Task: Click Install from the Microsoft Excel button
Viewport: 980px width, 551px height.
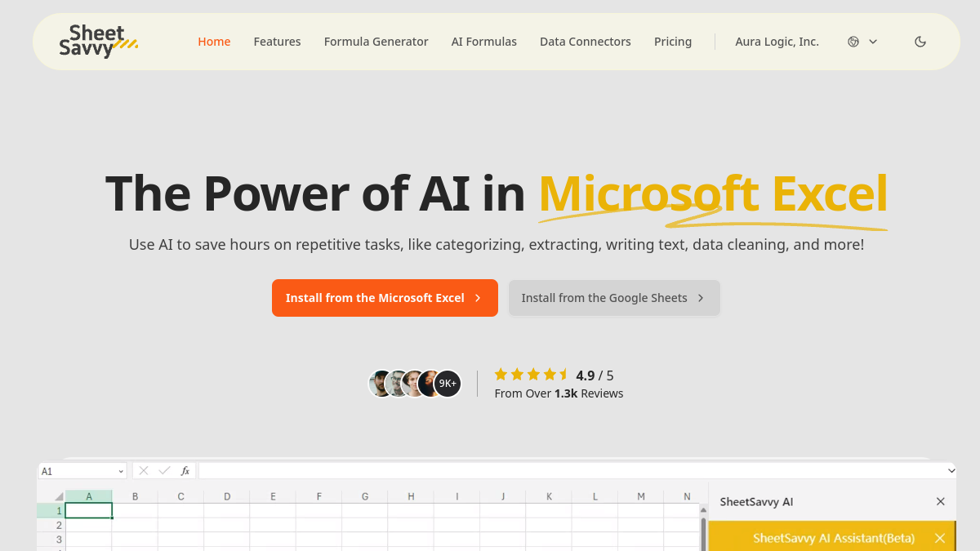Action: point(385,298)
